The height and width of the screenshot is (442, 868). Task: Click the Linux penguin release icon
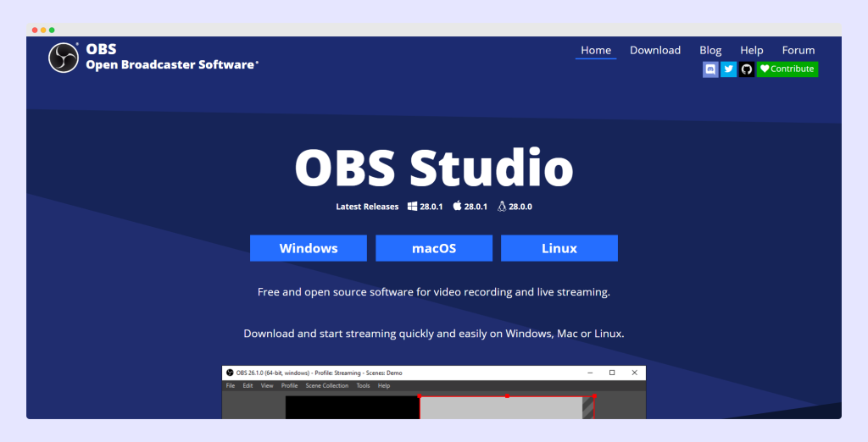click(x=502, y=207)
